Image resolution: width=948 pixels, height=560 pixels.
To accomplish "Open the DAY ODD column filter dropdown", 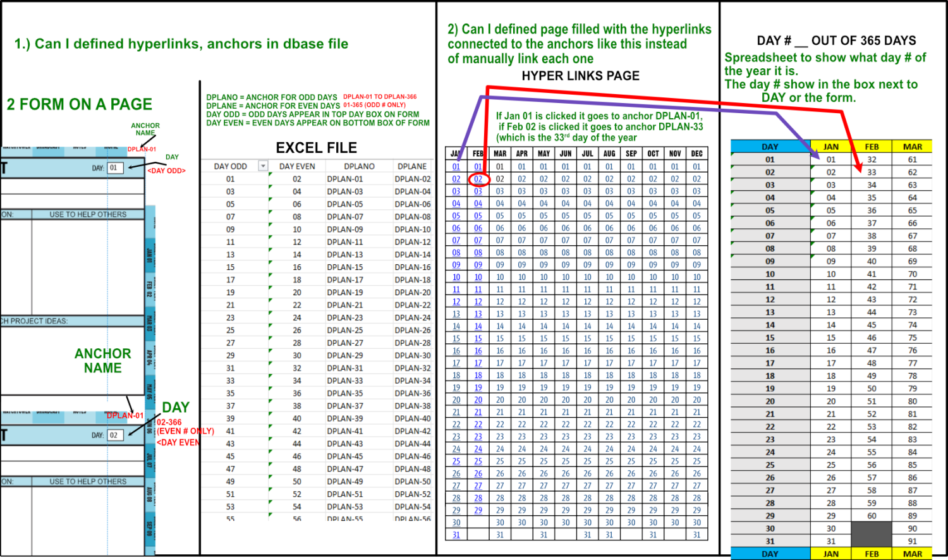I will point(263,166).
